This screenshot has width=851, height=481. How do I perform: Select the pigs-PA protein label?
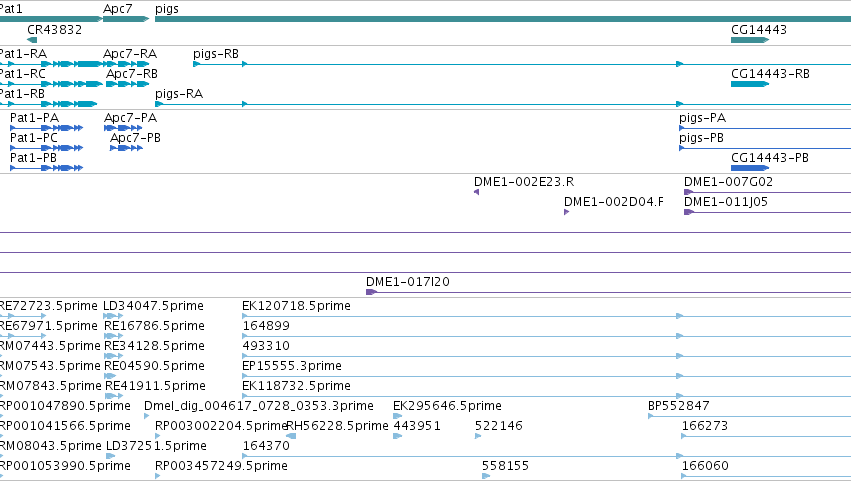[702, 118]
